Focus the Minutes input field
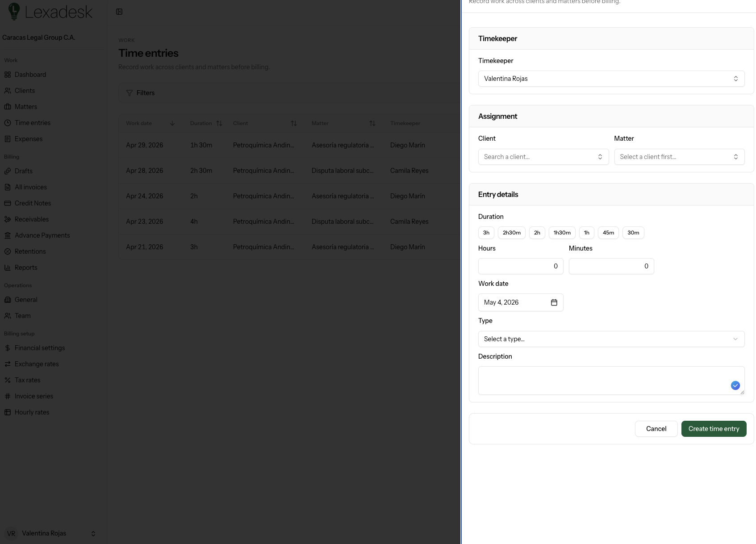The width and height of the screenshot is (756, 544). [x=611, y=266]
